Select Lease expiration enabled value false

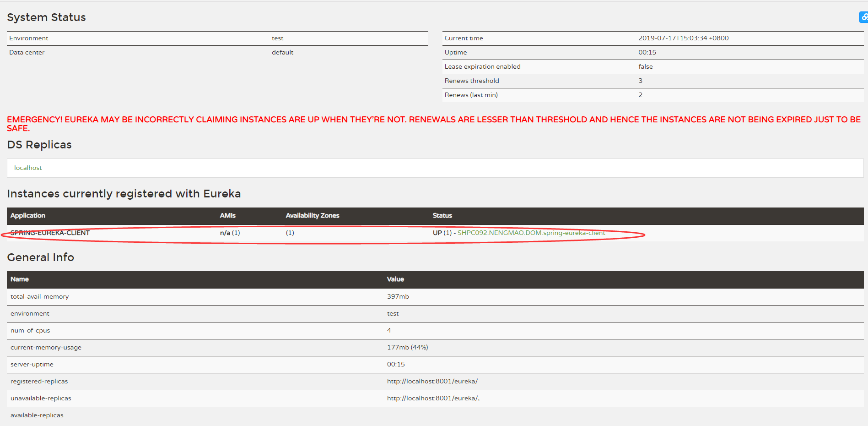coord(645,66)
